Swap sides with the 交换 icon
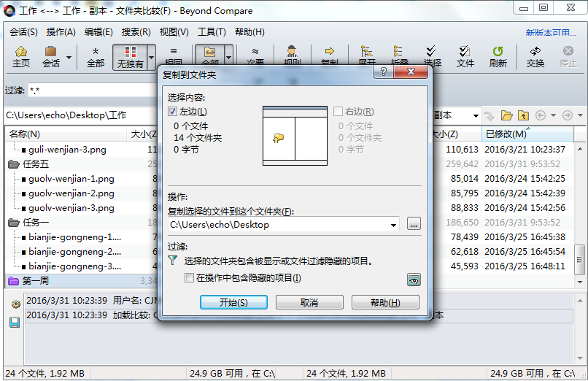The height and width of the screenshot is (381, 588). 535,57
